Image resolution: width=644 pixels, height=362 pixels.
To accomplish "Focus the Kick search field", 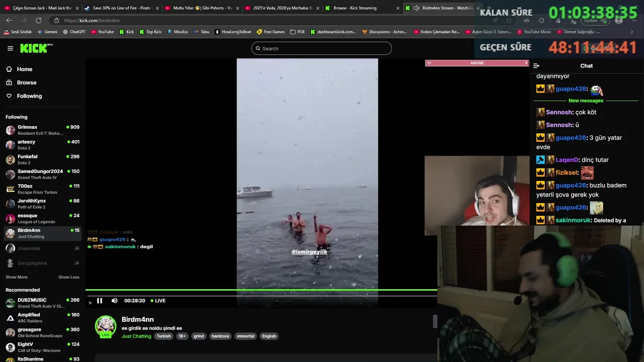I will coord(321,48).
